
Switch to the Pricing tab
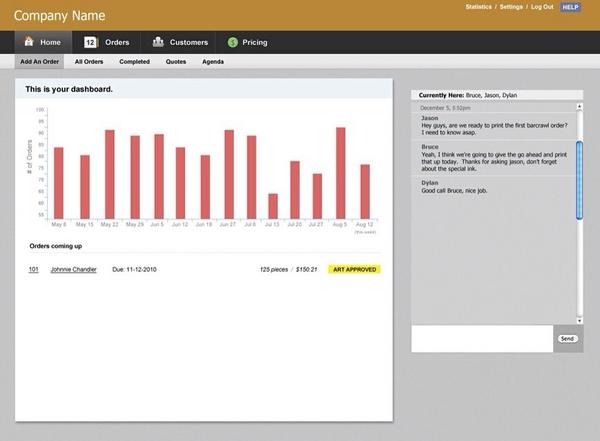(x=248, y=42)
